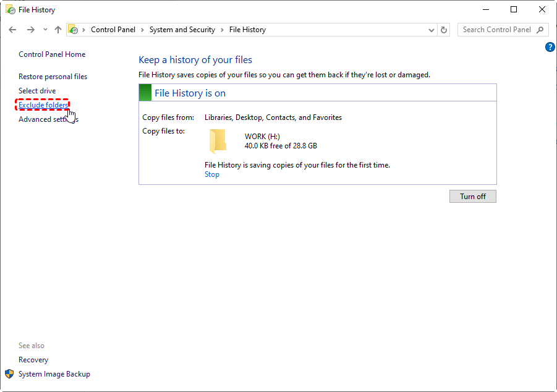Click the search magnifier icon

[x=540, y=30]
